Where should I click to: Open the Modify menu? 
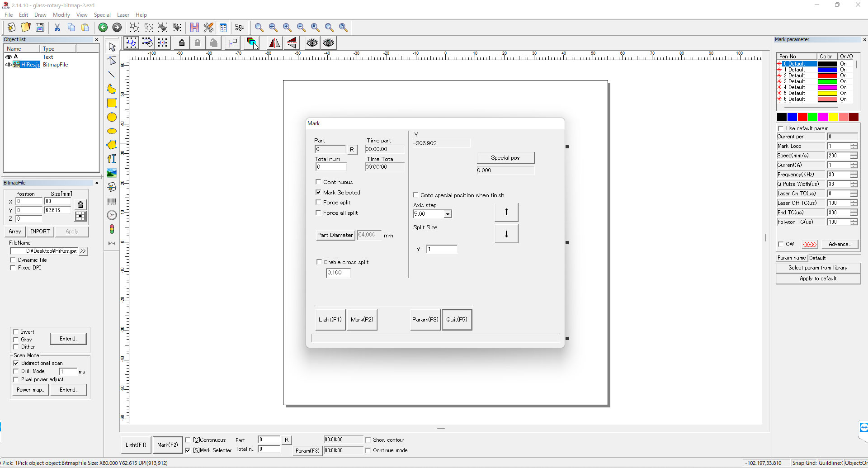click(61, 15)
